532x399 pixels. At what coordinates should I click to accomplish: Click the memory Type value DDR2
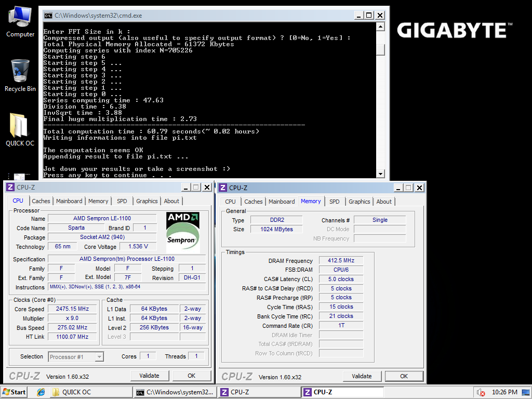(x=276, y=220)
